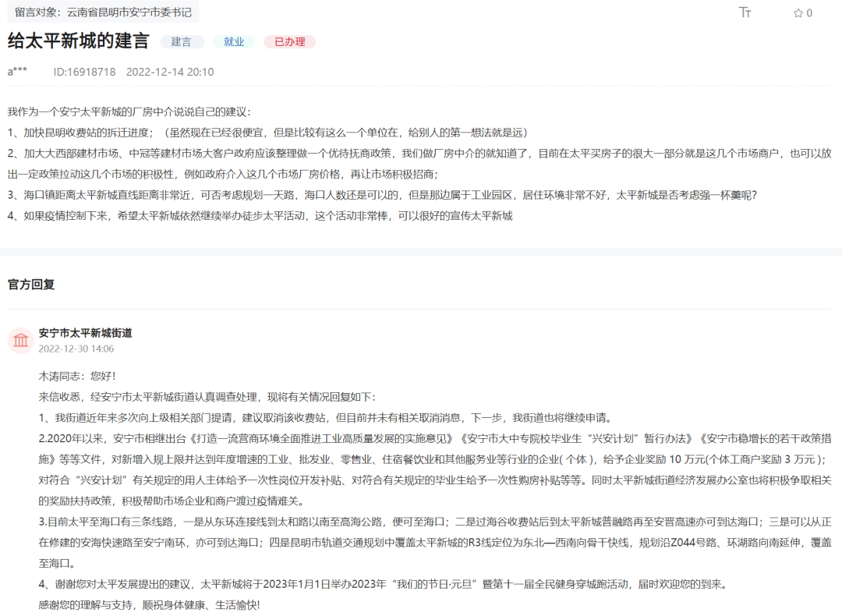
Task: Click the poster username a***
Action: coord(18,72)
